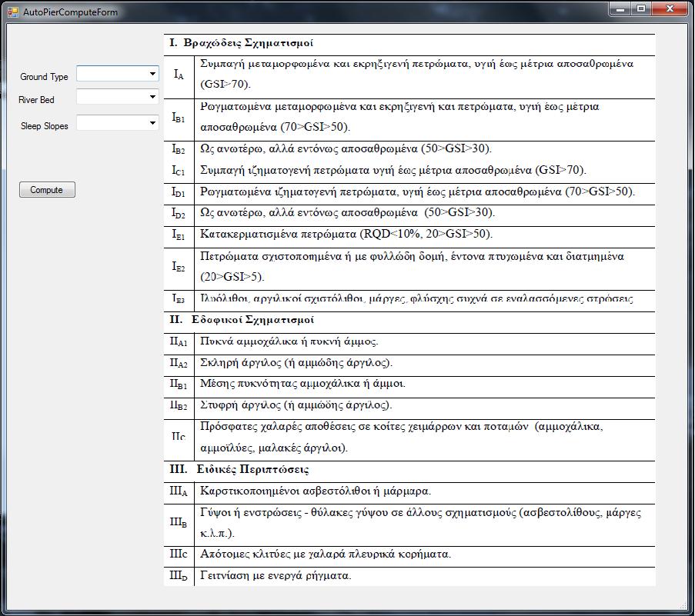Click the "AutoPierComputeForm" window title text
695x616 pixels.
(x=71, y=12)
